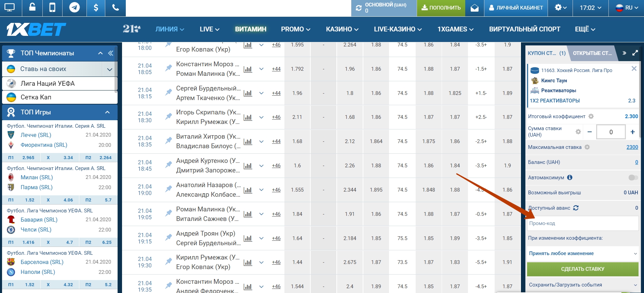
Task: Open the messages envelope icon
Action: 474,8
